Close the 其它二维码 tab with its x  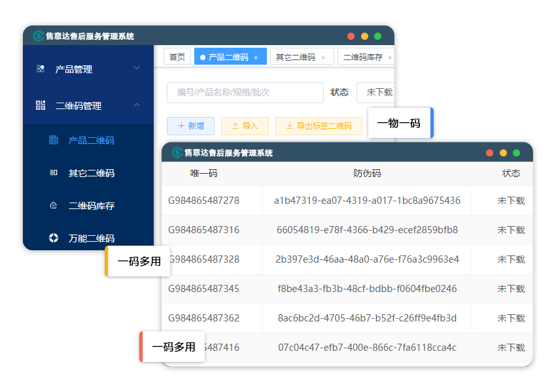coord(323,57)
